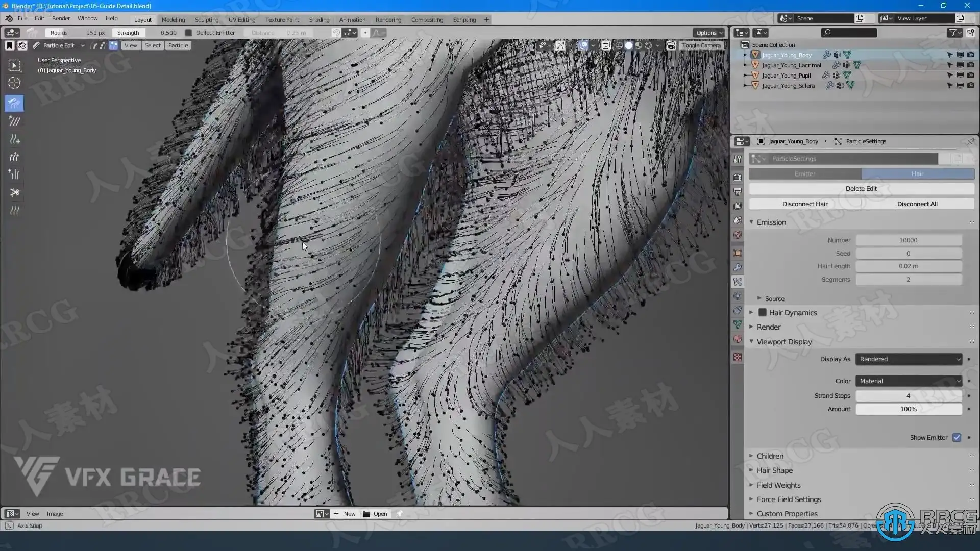Switch to the Sculpting workspace tab
The height and width of the screenshot is (551, 980).
point(207,20)
